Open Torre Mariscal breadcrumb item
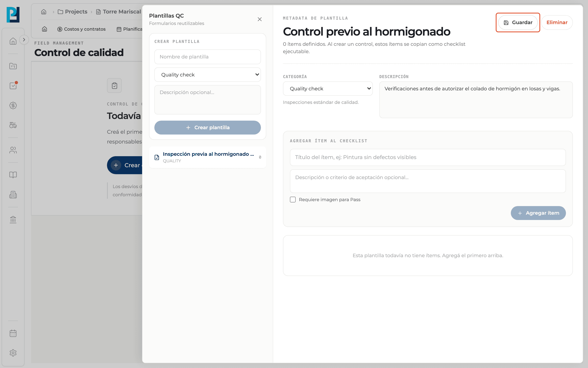588x368 pixels. pos(119,12)
